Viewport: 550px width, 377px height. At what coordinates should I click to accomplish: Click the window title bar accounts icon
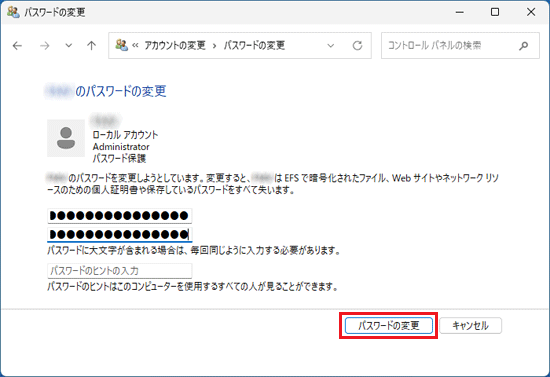click(13, 12)
